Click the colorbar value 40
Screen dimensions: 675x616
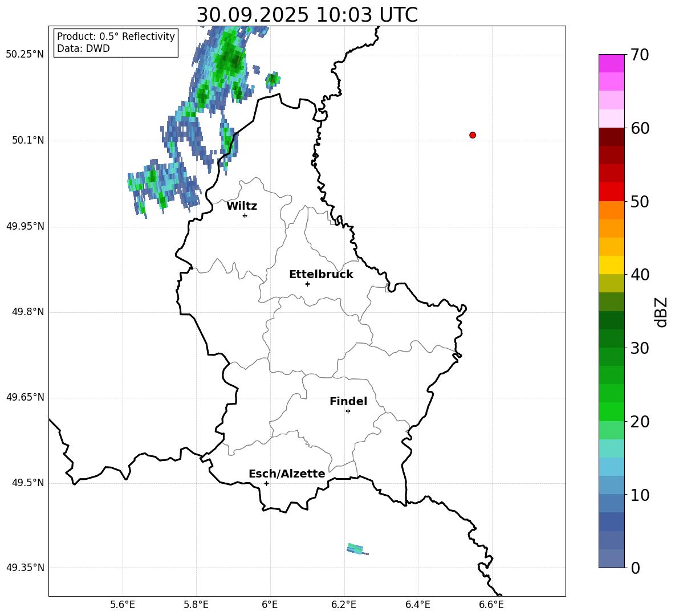tap(640, 275)
